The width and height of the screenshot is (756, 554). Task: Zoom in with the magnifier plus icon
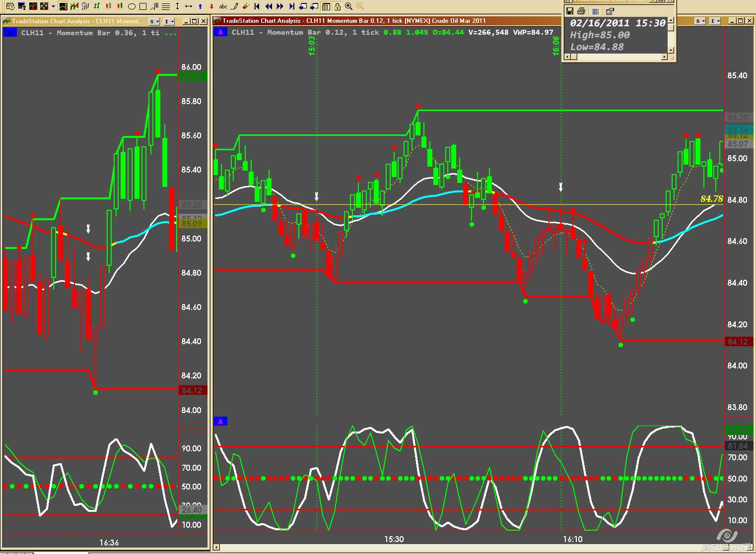(x=349, y=6)
